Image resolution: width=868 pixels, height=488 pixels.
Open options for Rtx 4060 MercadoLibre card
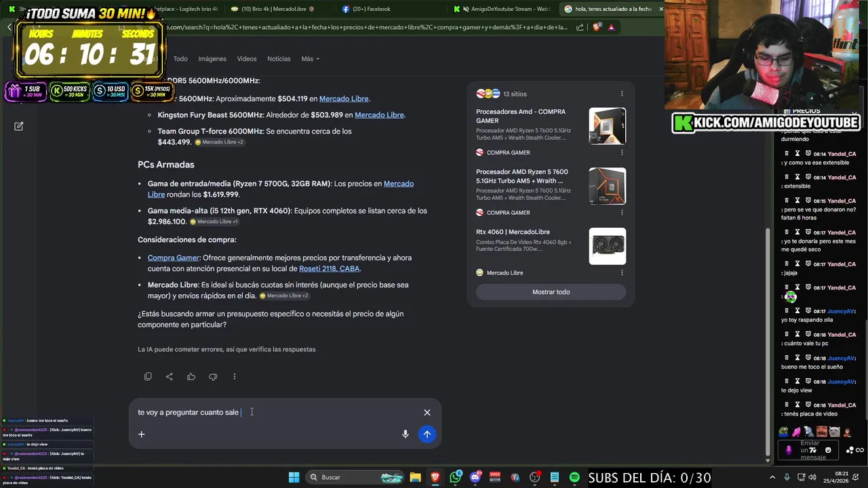[622, 272]
